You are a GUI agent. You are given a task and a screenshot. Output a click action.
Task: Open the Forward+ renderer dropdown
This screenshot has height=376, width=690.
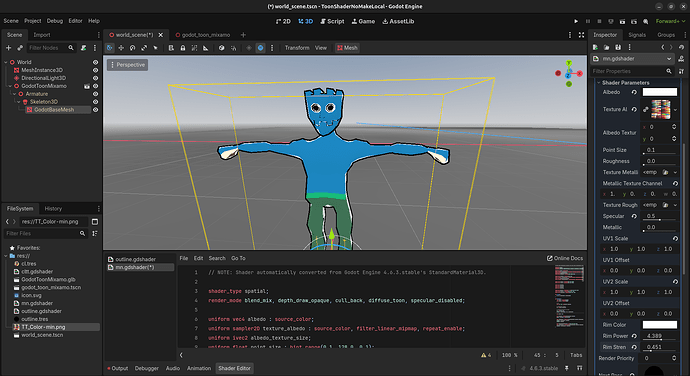pyautogui.click(x=670, y=21)
